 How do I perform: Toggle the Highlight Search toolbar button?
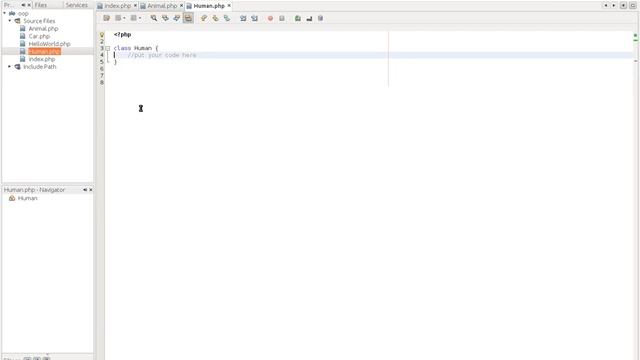click(x=188, y=18)
